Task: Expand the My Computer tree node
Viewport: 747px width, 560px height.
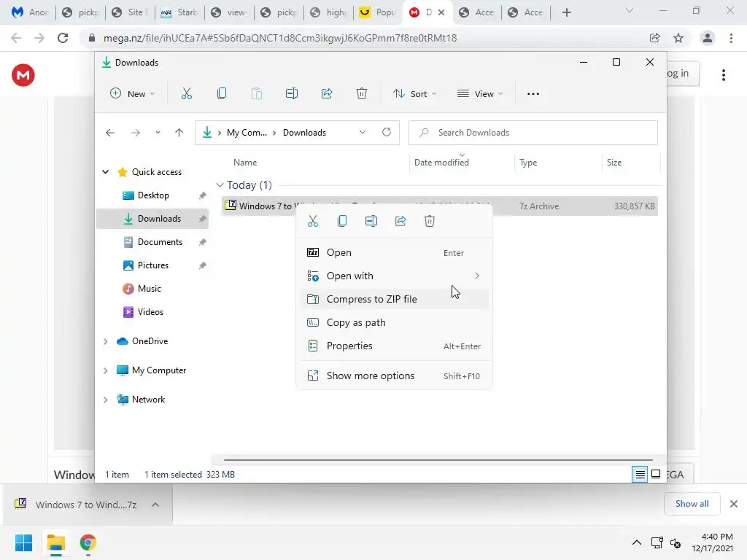Action: pyautogui.click(x=106, y=370)
